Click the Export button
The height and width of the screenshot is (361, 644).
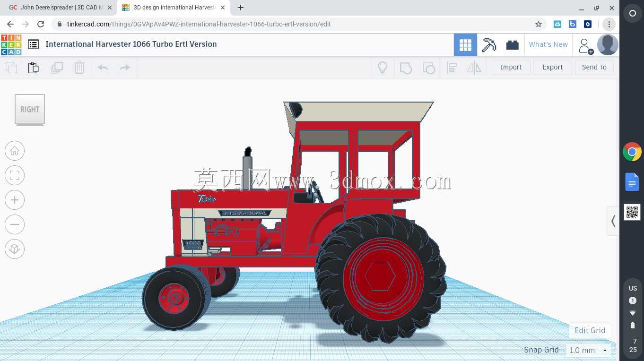pyautogui.click(x=553, y=67)
